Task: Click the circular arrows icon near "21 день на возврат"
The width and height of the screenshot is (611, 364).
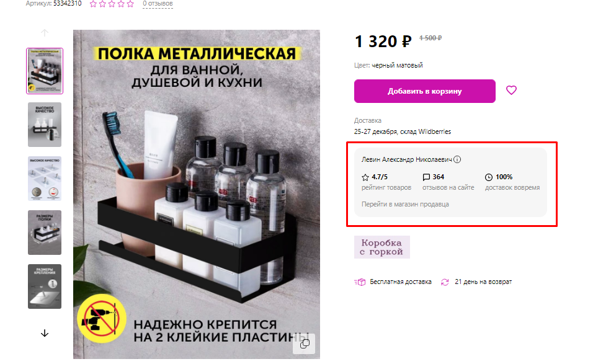Action: [x=444, y=282]
